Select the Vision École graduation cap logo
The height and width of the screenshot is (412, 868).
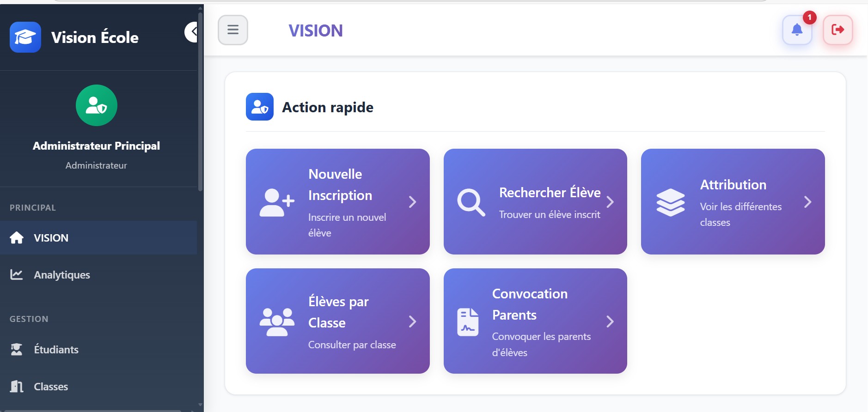click(25, 37)
